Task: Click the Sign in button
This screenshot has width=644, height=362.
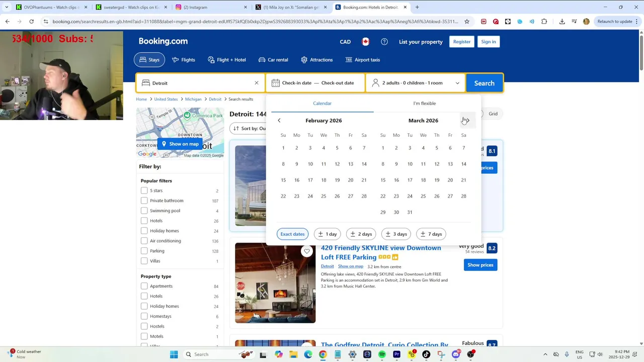Action: 489,42
